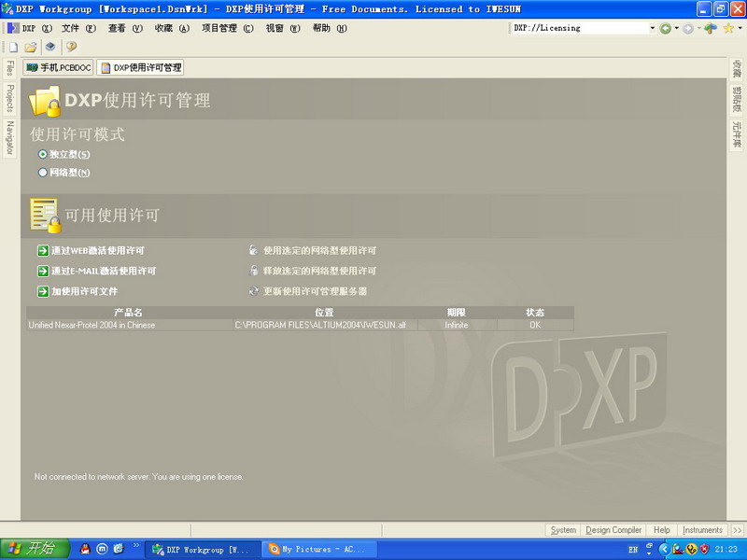The width and height of the screenshot is (747, 560).
Task: Click the 通过E-MAIL激活使用许可 link
Action: (x=104, y=271)
